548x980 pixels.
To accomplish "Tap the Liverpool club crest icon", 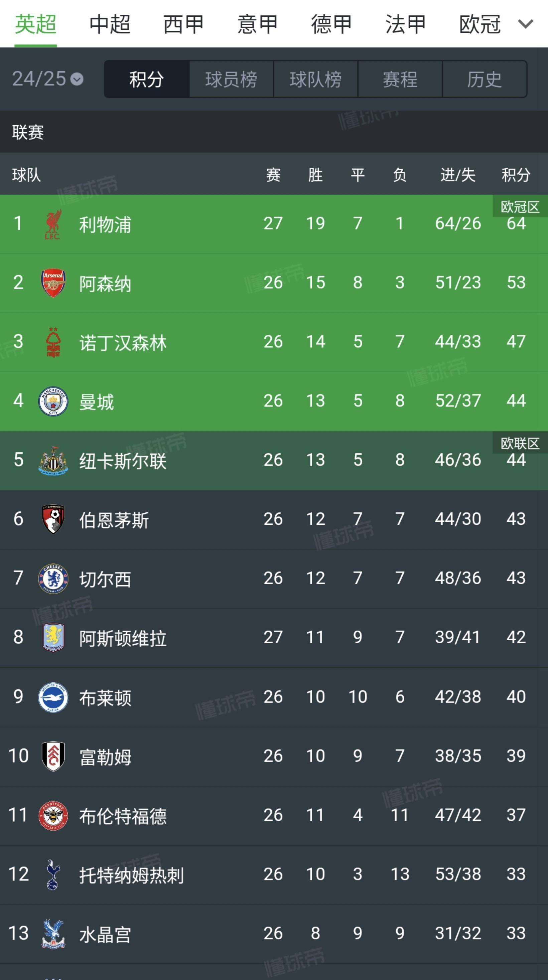I will [53, 224].
